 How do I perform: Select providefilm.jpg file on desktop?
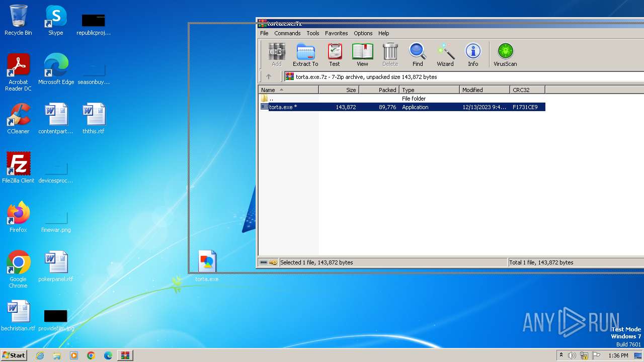coord(56,320)
